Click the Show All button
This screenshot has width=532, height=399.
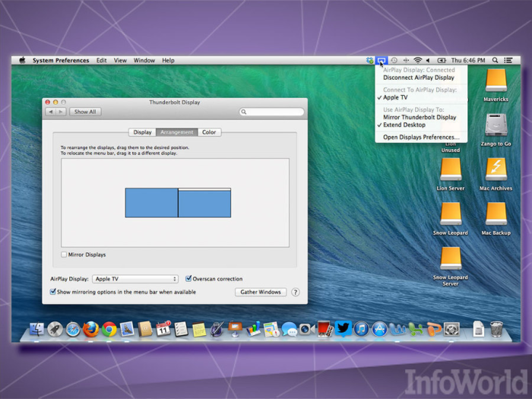(x=85, y=112)
